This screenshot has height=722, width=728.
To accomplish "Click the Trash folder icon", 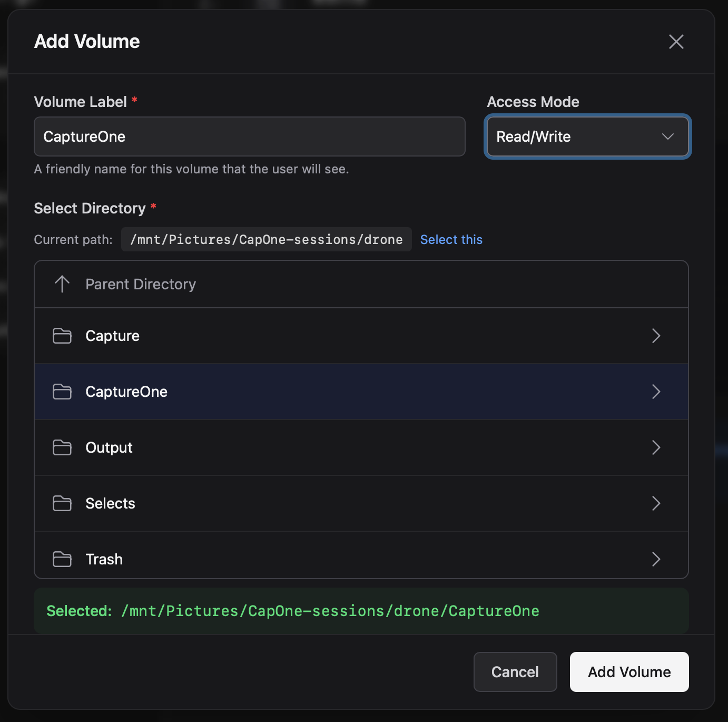I will point(62,559).
